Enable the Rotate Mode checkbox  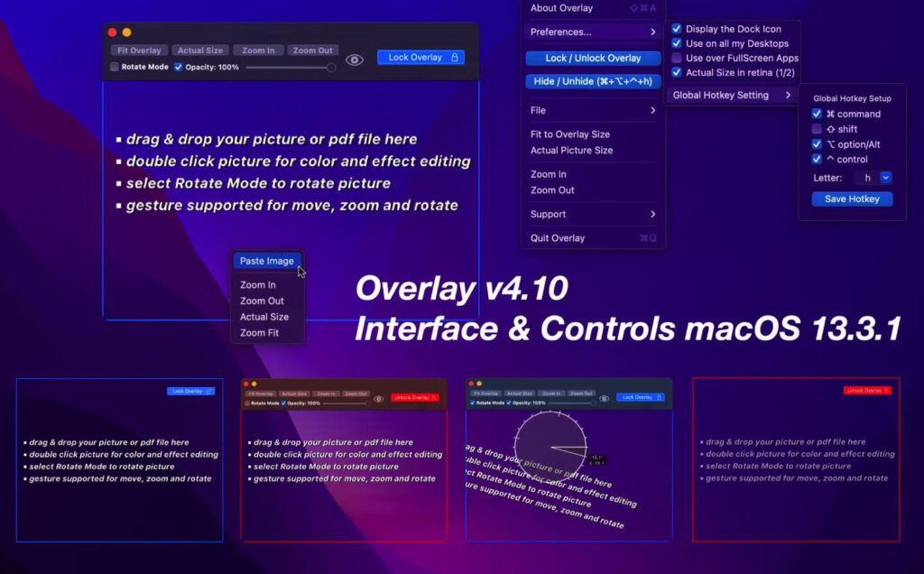click(114, 67)
